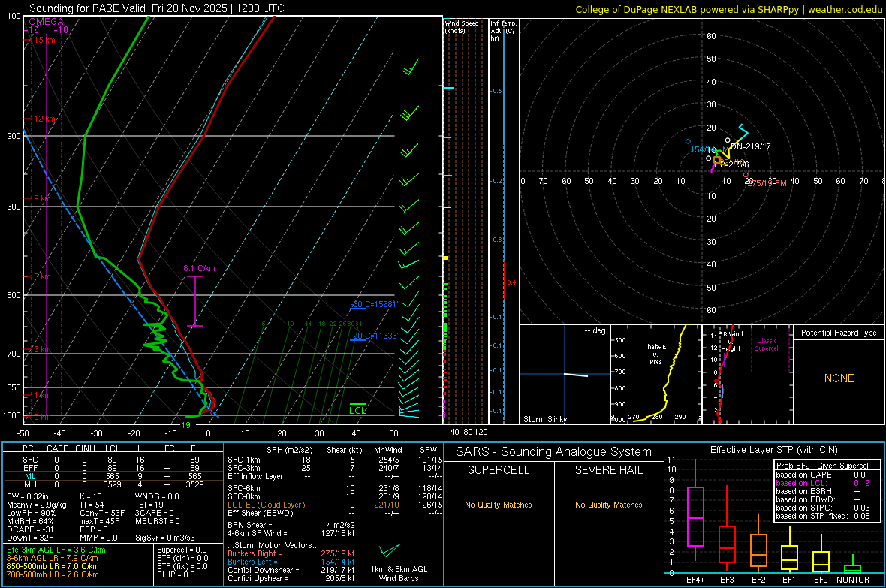Click the 'Storm Slinky' panel label
886x588 pixels.
point(544,419)
